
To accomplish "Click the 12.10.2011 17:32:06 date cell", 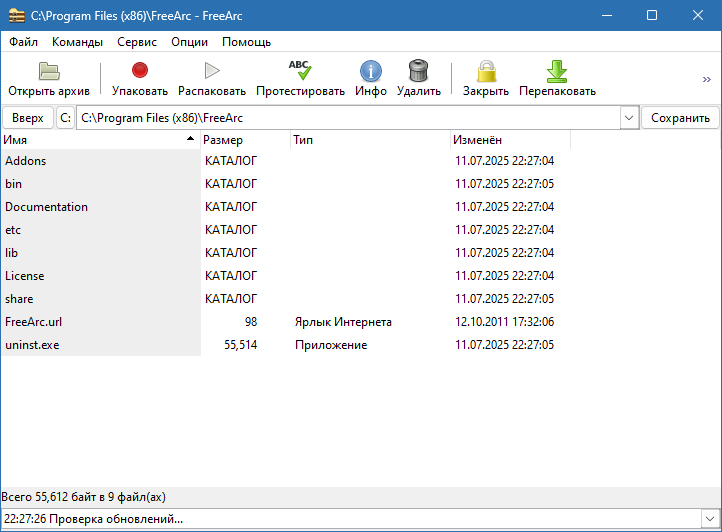I will coord(505,322).
